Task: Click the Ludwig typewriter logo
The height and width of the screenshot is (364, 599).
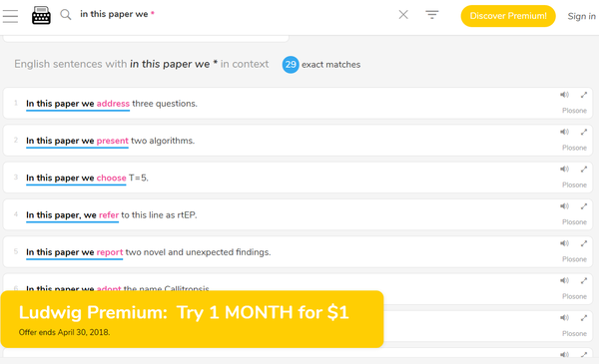Action: pos(41,15)
